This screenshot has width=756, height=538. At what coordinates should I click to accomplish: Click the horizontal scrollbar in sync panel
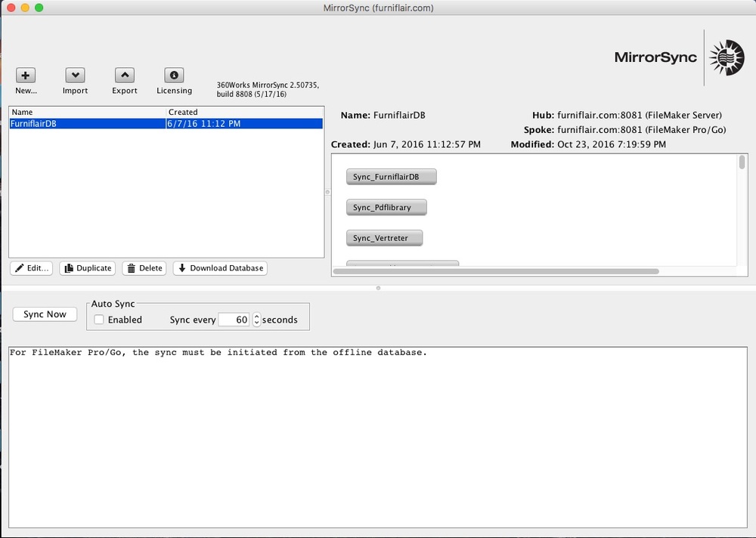[x=496, y=271]
